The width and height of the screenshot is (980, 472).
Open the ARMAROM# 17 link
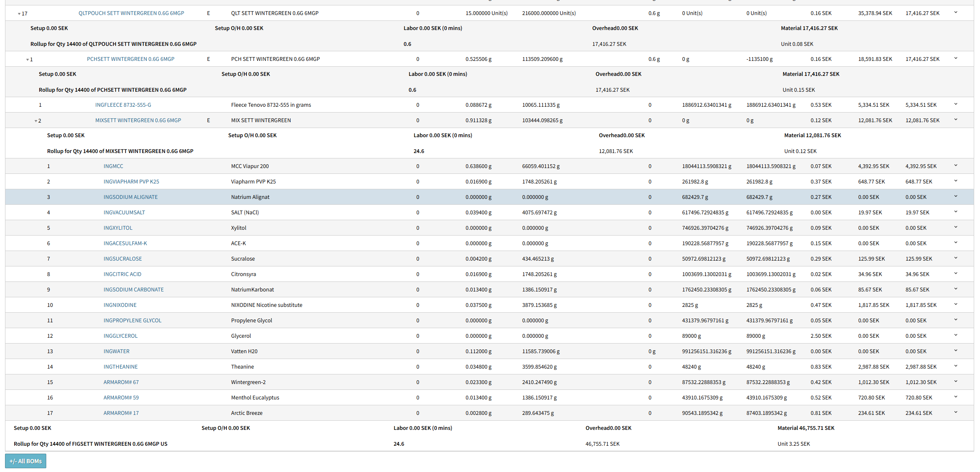pyautogui.click(x=121, y=413)
